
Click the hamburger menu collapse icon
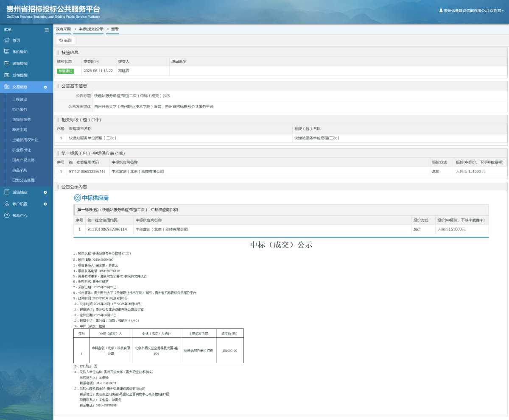point(47,30)
